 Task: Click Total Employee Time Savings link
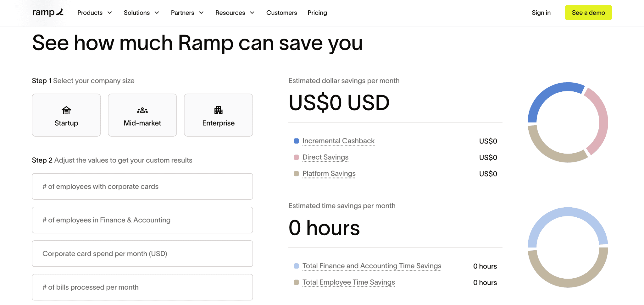(x=348, y=282)
